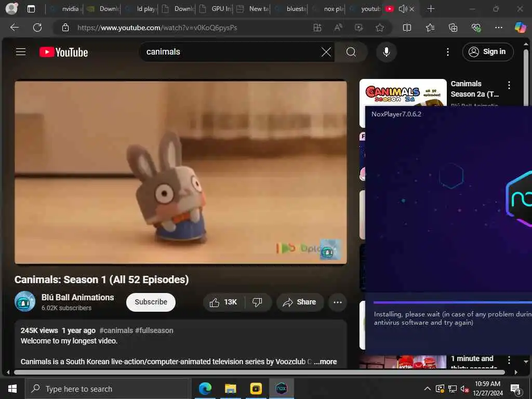Screen dimensions: 532x399
Task: Open Microsoft Edge from taskbar
Action: (205, 389)
